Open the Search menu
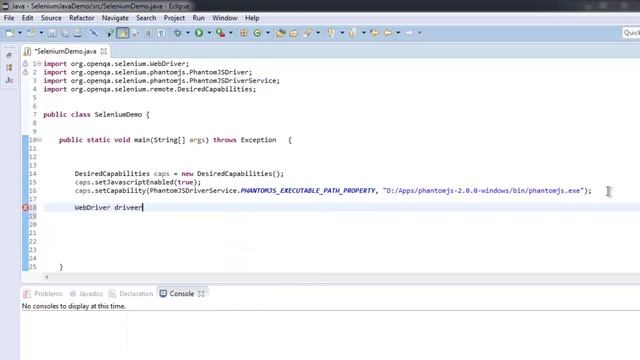This screenshot has height=360, width=640. 146,18
